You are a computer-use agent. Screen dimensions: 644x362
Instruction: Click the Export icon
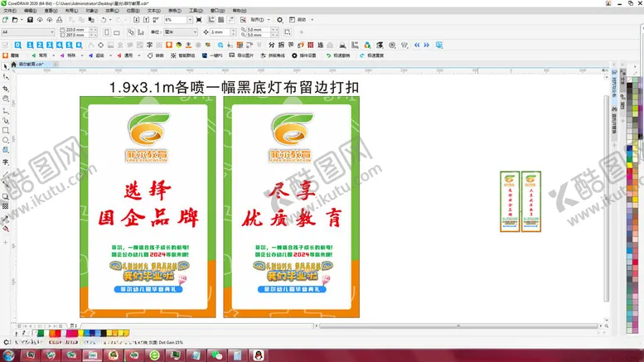[x=146, y=19]
